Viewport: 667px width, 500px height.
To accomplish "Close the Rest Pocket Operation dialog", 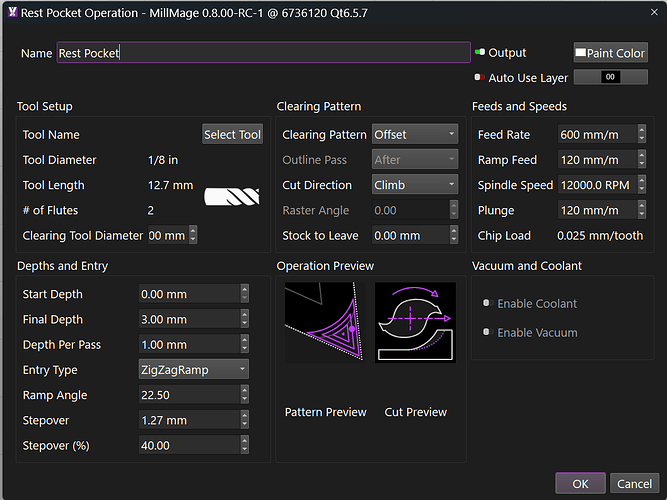I will tap(654, 12).
